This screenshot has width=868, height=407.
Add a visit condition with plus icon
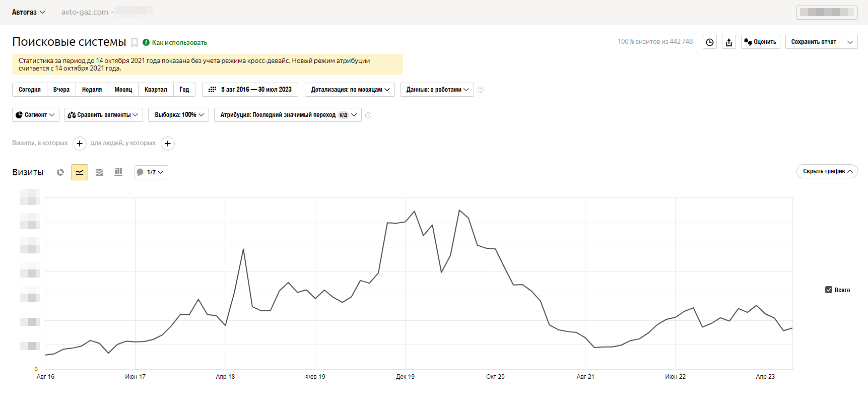80,144
